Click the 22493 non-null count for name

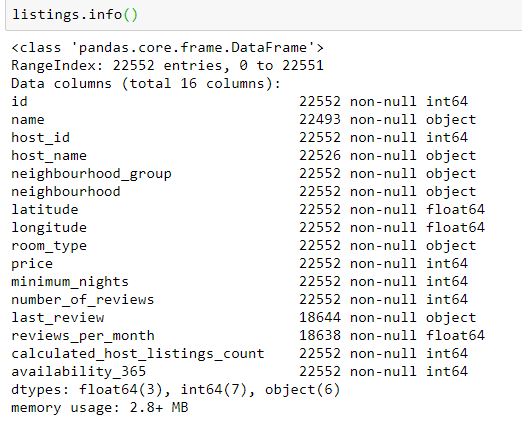pos(320,119)
